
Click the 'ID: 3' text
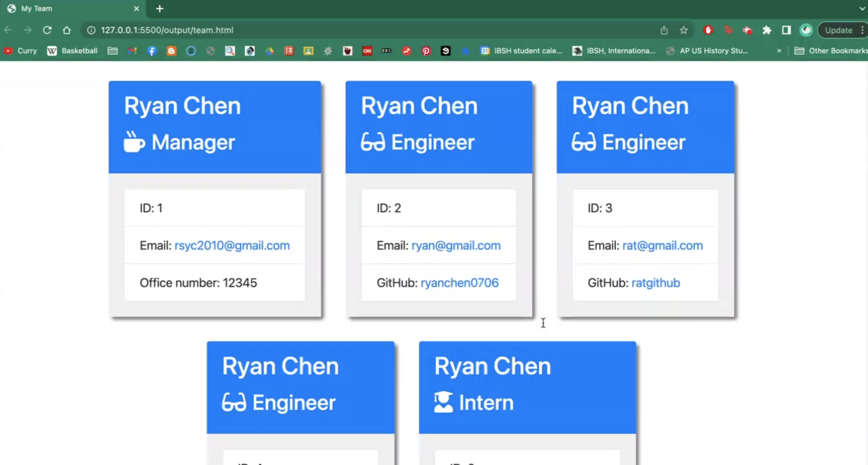click(x=600, y=208)
